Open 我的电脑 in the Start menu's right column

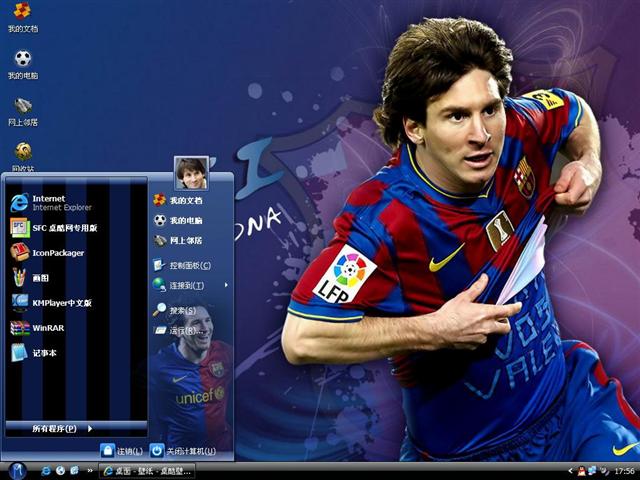tap(178, 220)
